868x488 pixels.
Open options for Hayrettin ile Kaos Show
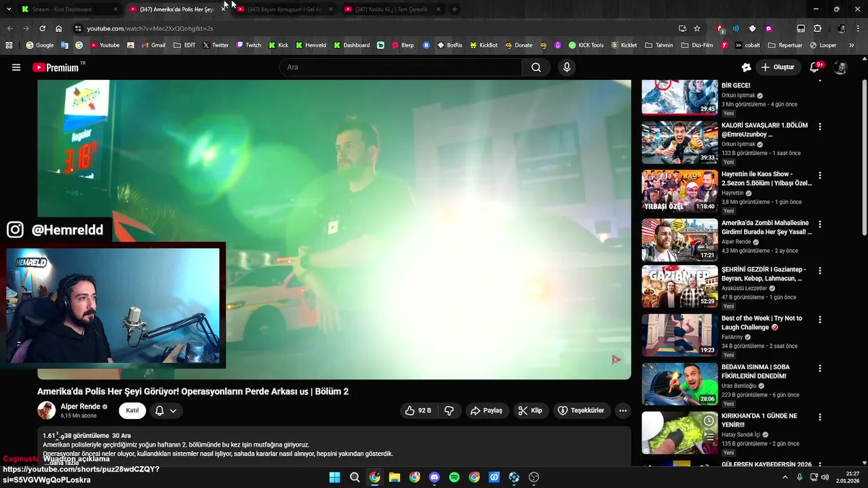[x=820, y=176]
